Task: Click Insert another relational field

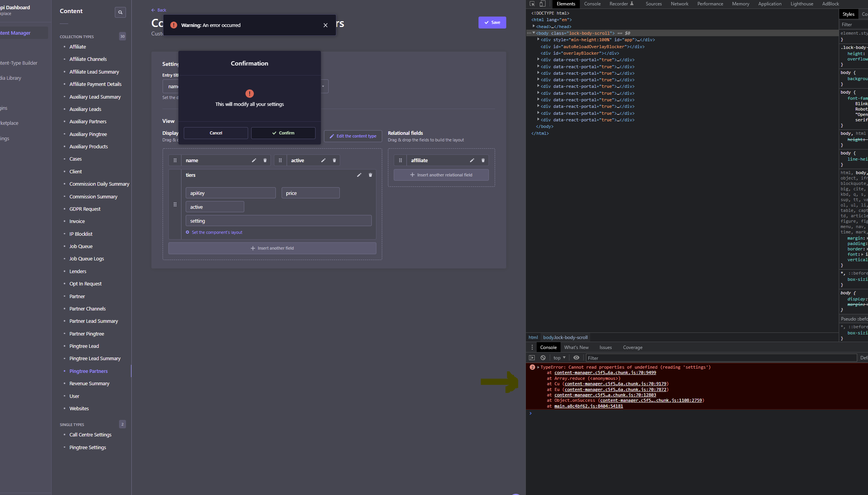Action: [x=441, y=175]
